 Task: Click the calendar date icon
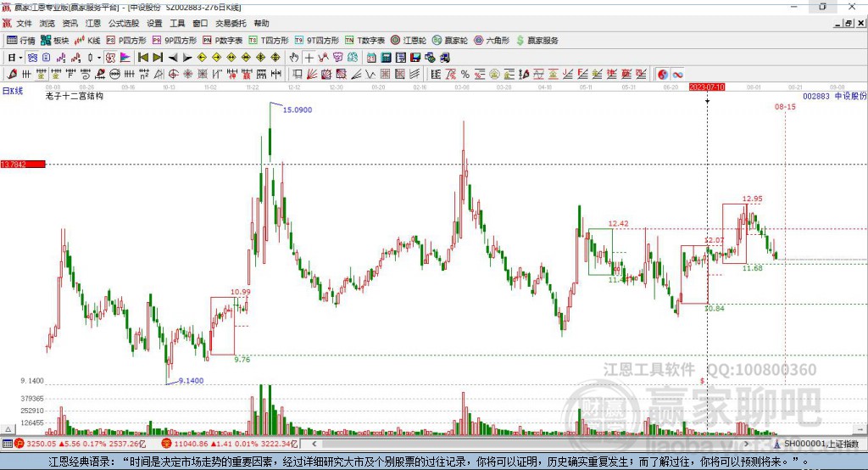tap(371, 58)
